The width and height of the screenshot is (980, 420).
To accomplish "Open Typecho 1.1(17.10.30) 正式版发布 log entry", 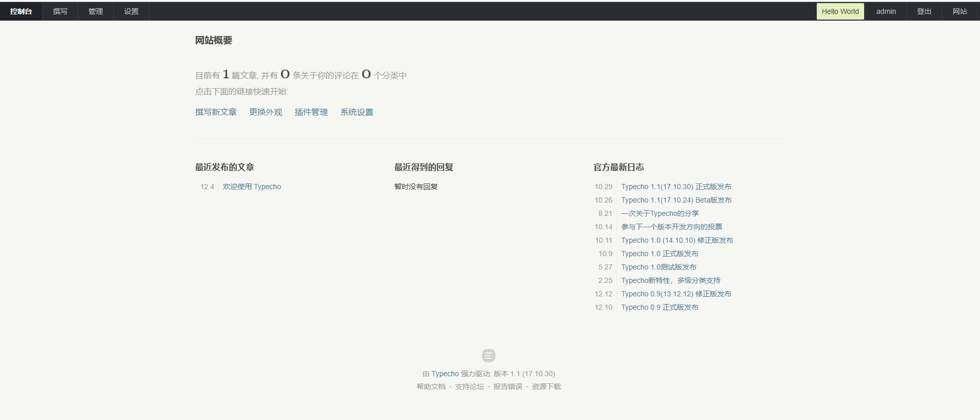I will tap(676, 187).
